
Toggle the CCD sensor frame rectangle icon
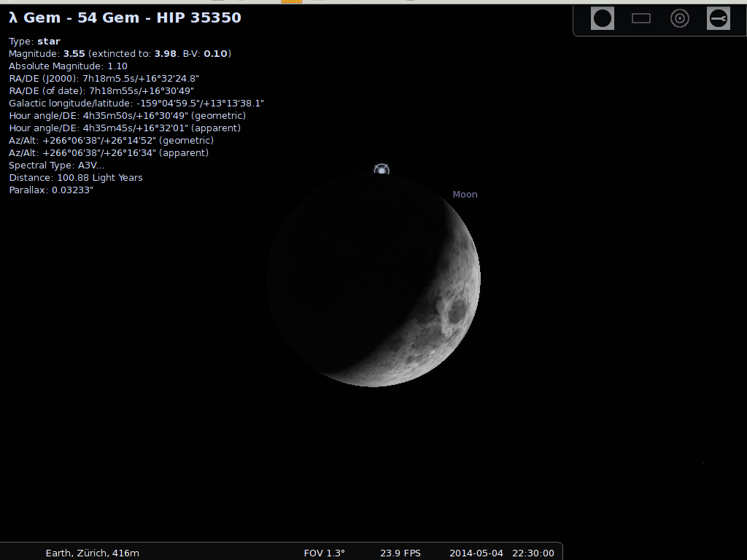[640, 18]
